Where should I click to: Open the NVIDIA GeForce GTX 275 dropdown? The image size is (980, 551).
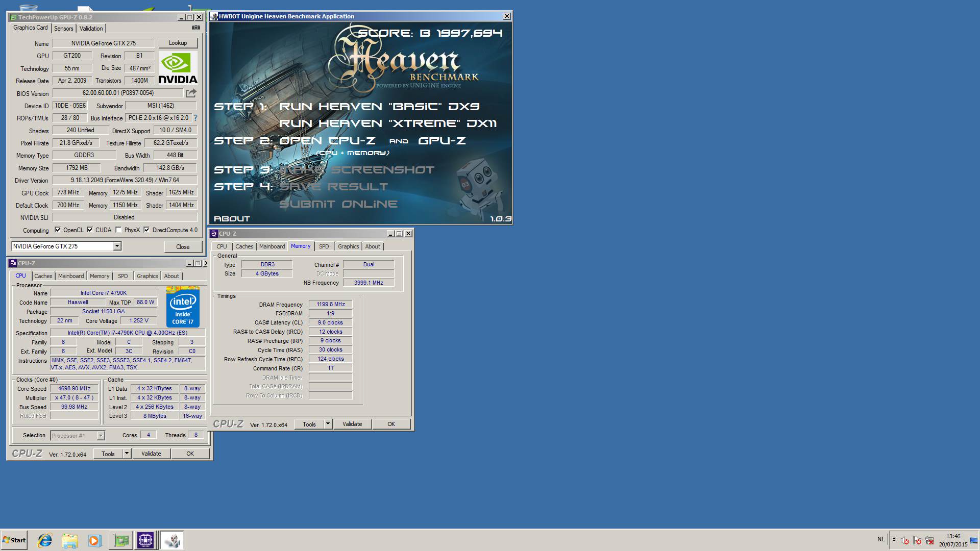click(117, 246)
